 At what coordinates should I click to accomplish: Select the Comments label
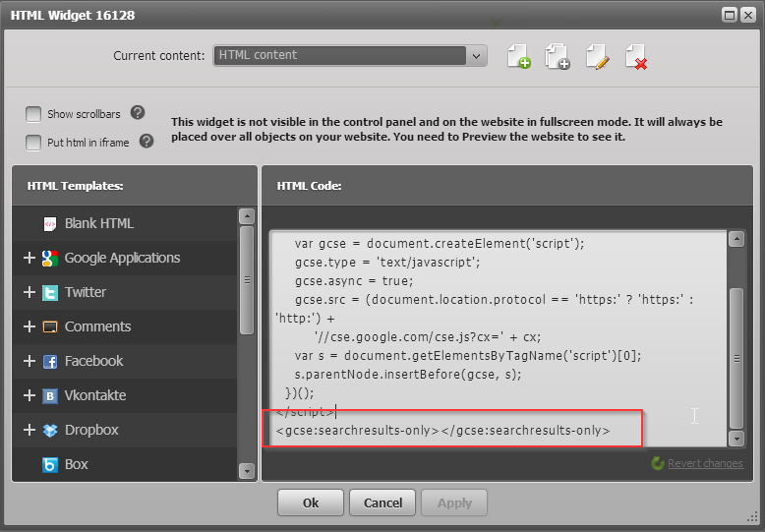point(97,326)
